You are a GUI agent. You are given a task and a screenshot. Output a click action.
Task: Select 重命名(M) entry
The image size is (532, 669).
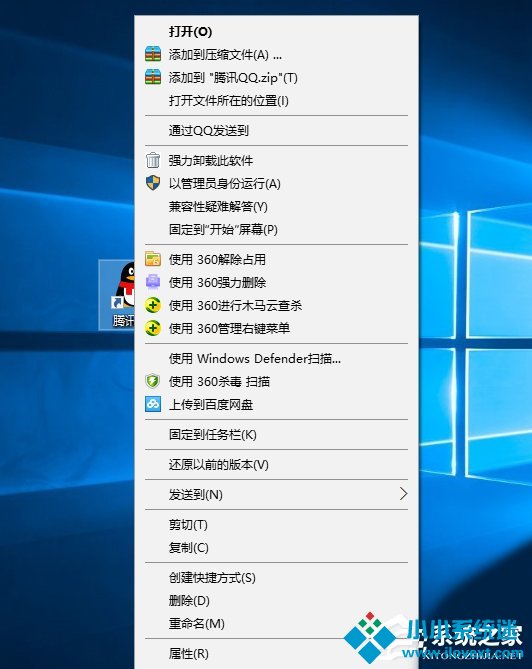(276, 623)
